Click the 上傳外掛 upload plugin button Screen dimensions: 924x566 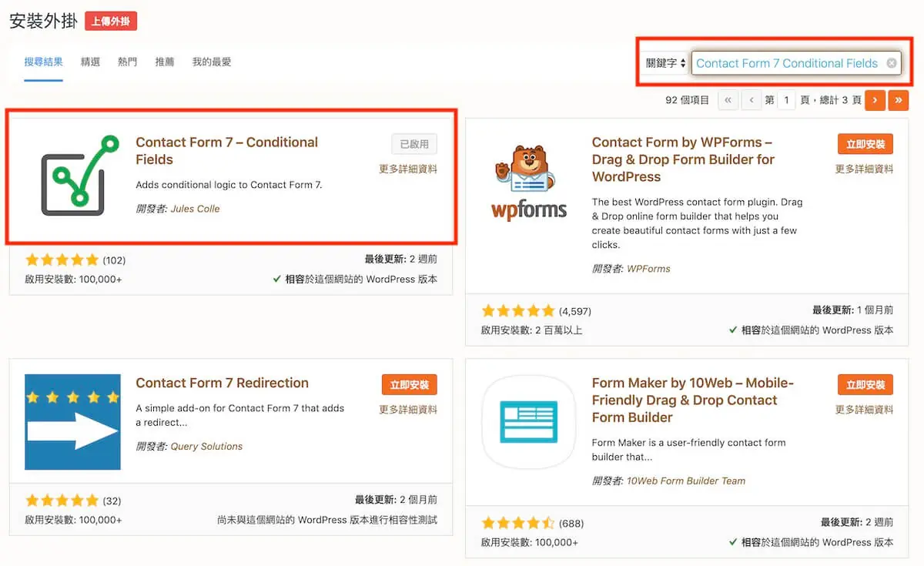pyautogui.click(x=111, y=21)
